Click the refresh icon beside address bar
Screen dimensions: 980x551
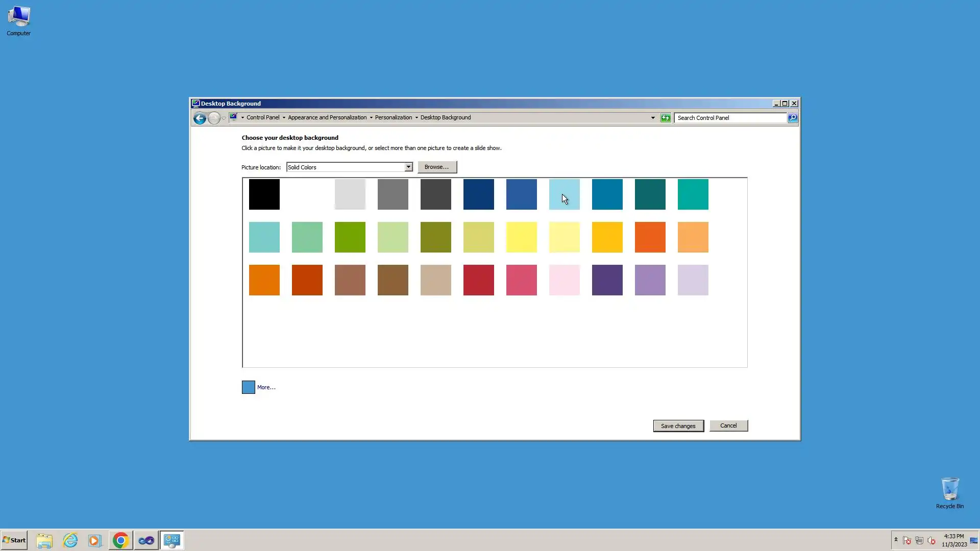pos(666,118)
